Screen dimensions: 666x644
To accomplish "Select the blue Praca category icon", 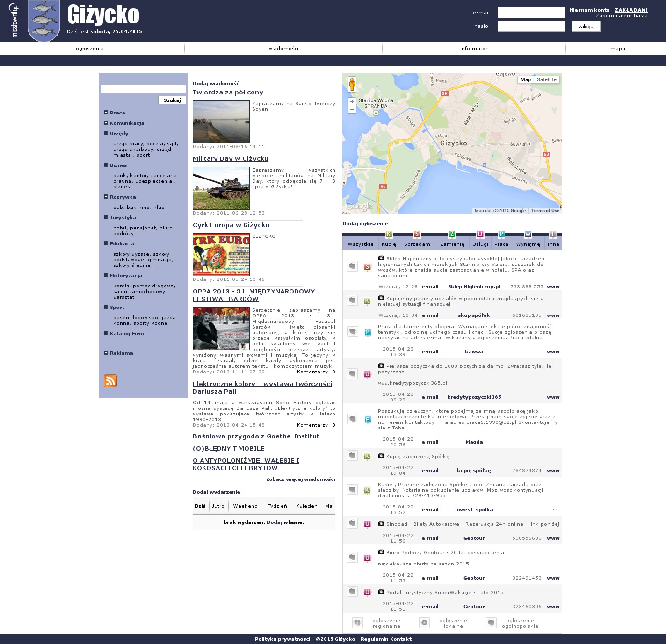I will [501, 235].
